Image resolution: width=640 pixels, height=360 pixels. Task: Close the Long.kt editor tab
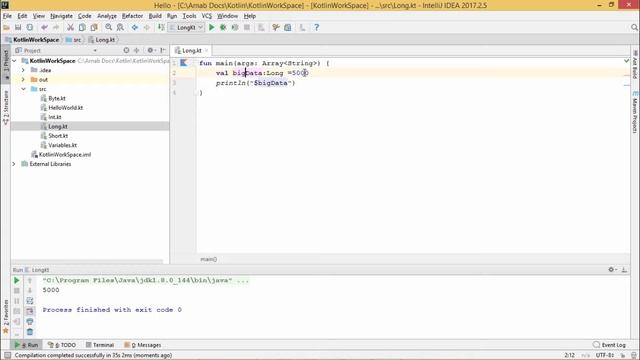click(x=207, y=51)
